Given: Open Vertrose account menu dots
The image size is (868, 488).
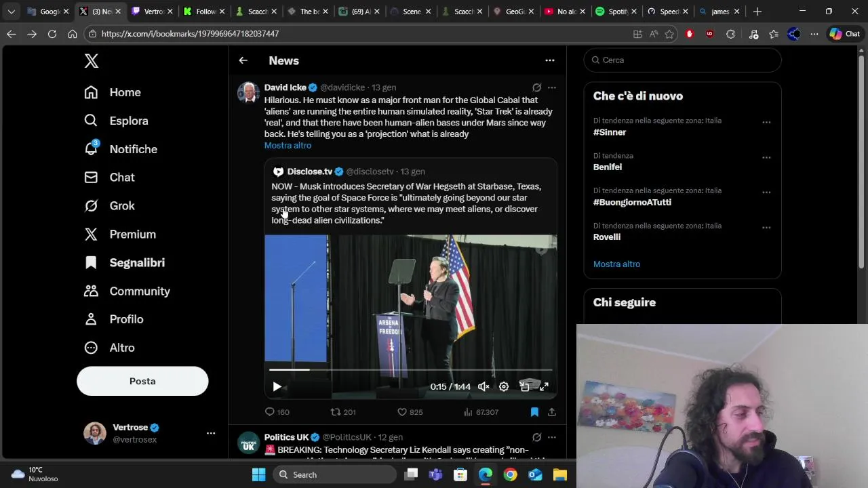Looking at the screenshot, I should click(x=211, y=433).
